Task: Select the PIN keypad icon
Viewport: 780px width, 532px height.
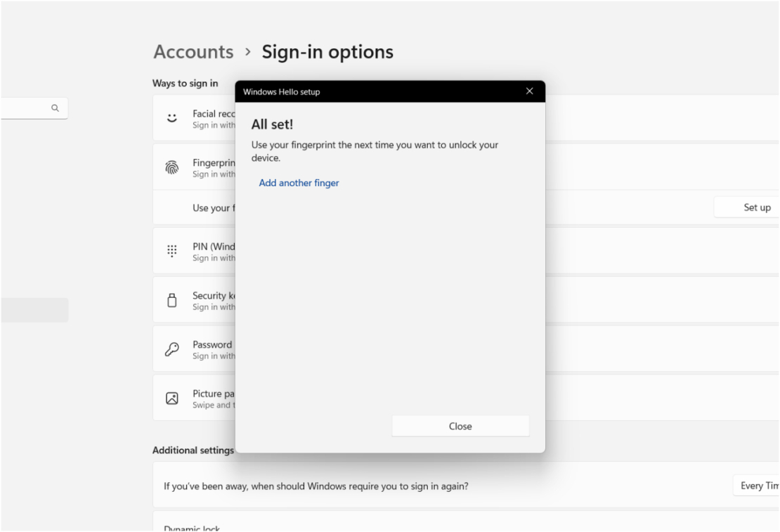Action: click(171, 250)
